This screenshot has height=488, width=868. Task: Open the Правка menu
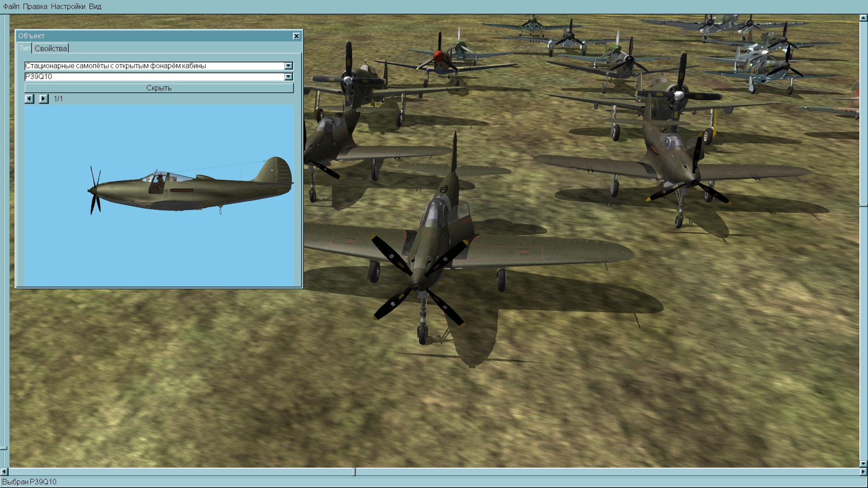tap(35, 6)
